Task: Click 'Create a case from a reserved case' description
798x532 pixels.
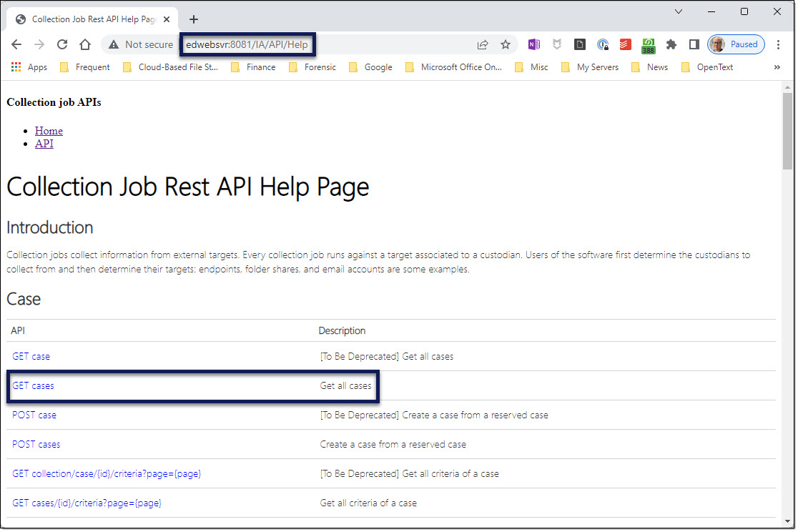Action: point(393,445)
